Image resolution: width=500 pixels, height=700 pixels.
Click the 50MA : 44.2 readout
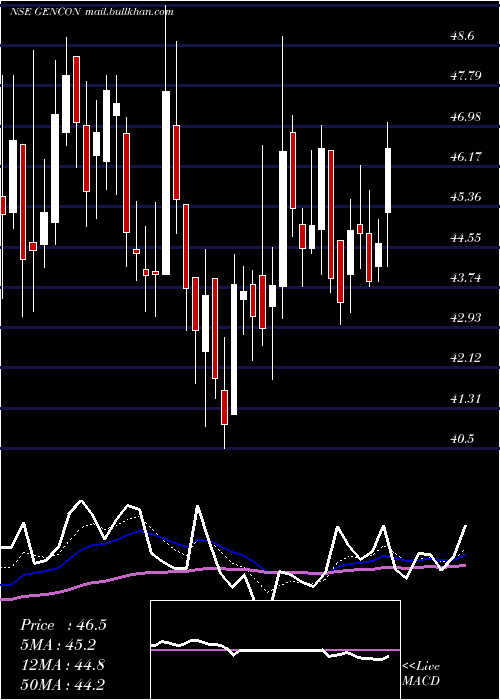click(x=62, y=684)
